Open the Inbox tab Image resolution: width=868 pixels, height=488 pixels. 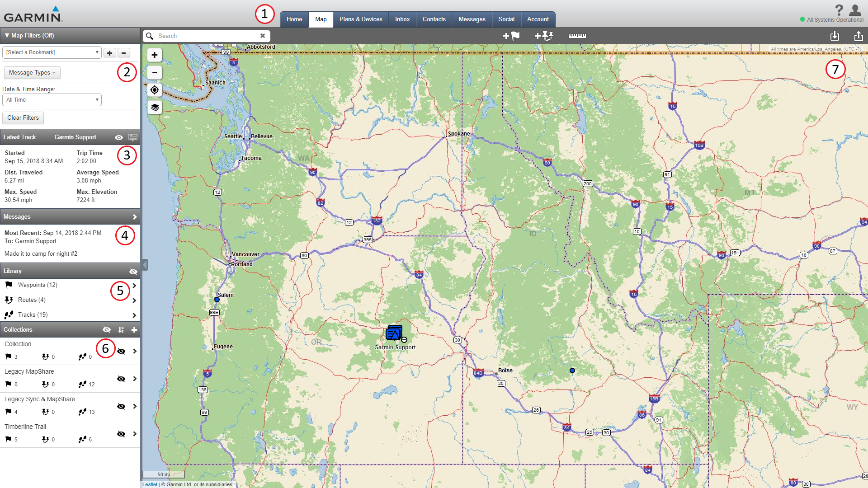tap(402, 19)
